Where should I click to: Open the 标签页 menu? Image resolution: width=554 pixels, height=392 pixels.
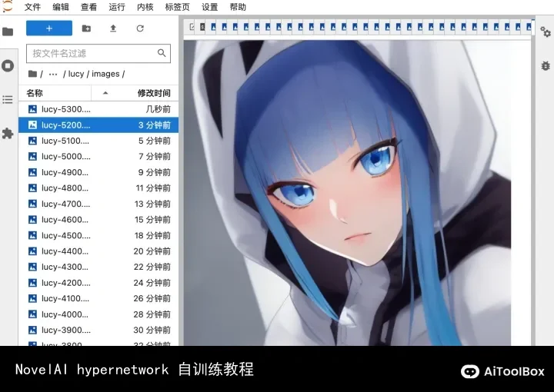click(x=177, y=7)
